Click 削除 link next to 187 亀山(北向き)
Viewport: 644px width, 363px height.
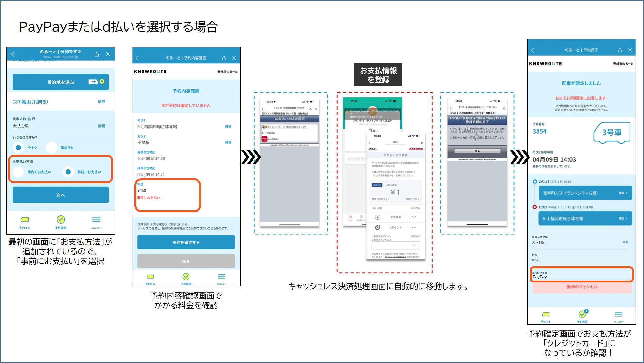tap(102, 101)
